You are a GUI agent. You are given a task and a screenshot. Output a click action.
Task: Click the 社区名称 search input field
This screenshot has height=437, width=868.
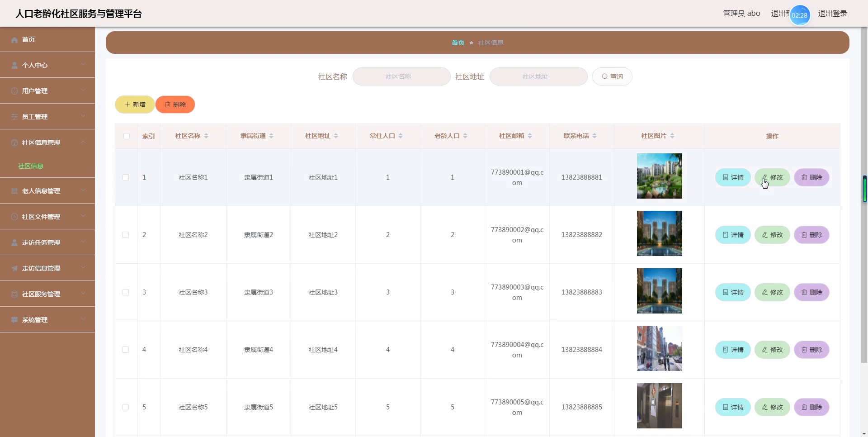tap(401, 77)
